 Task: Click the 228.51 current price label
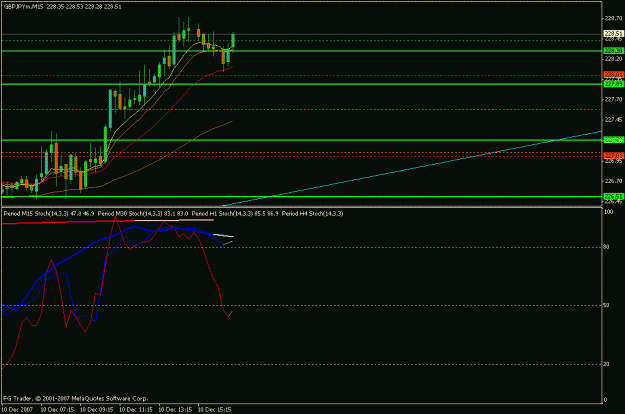613,33
